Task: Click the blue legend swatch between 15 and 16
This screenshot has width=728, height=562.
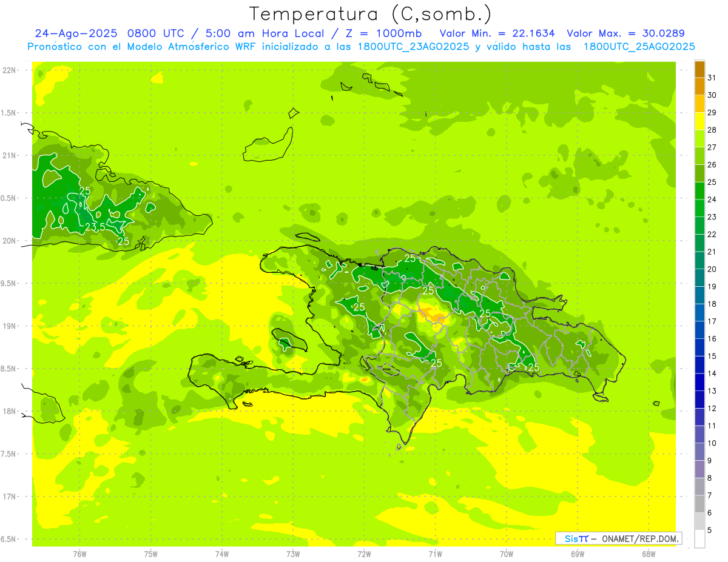Action: [699, 348]
